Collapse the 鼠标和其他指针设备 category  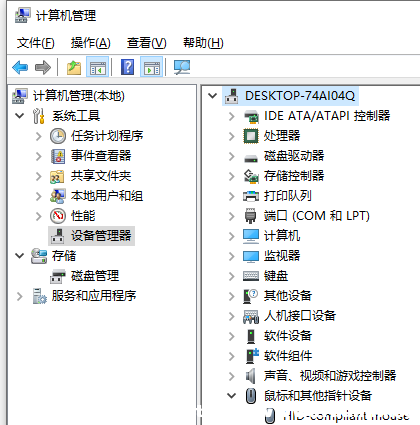pos(231,396)
